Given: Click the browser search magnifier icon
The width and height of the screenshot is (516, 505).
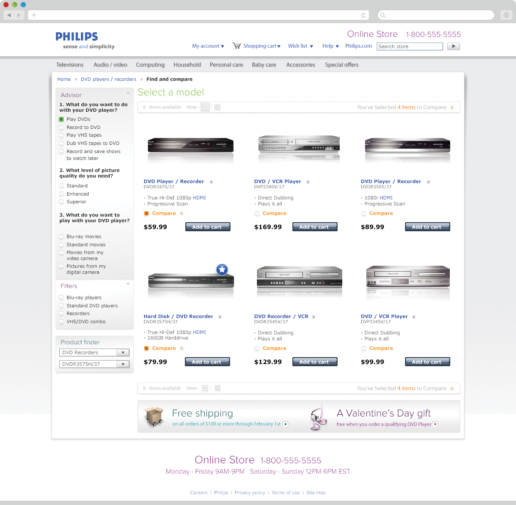Looking at the screenshot, I should click(383, 15).
